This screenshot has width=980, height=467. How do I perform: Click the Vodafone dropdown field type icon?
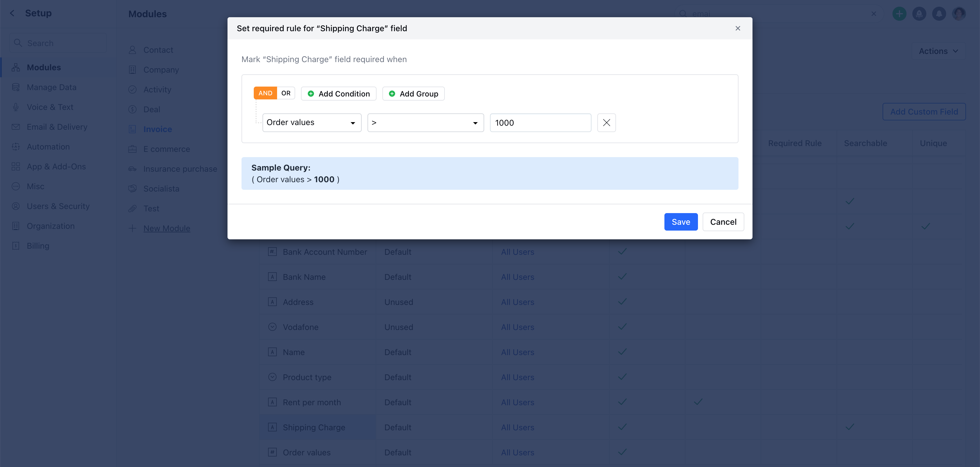[x=272, y=327]
